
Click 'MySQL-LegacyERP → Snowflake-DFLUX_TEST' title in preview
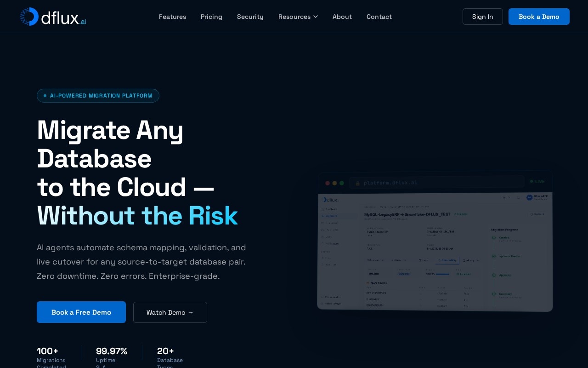(x=407, y=214)
